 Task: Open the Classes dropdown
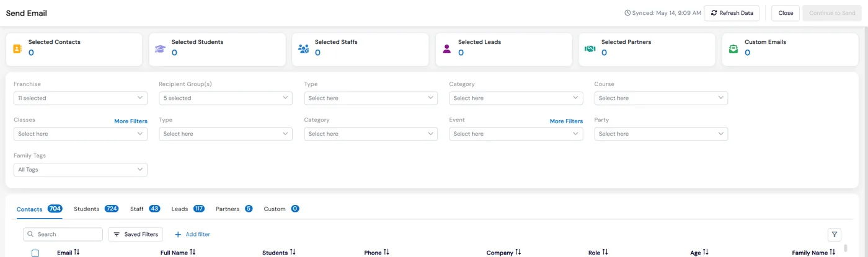click(x=81, y=134)
